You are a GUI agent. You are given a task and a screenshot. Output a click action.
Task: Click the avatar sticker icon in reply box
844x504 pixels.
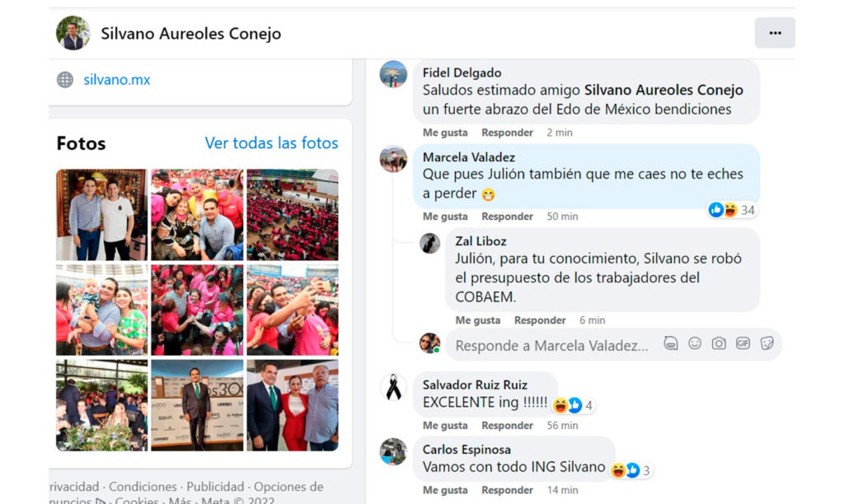click(x=670, y=343)
